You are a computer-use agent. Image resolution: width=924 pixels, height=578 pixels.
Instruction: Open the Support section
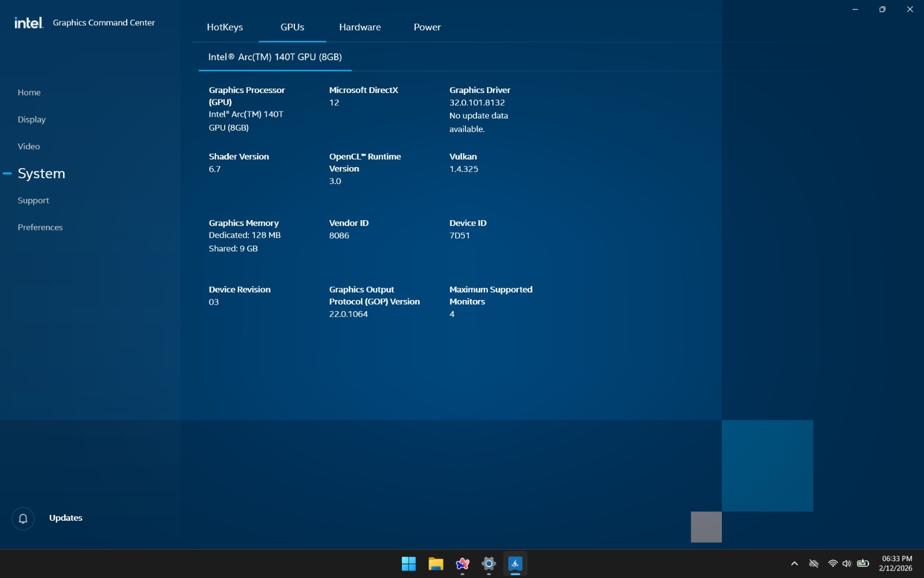pos(33,201)
